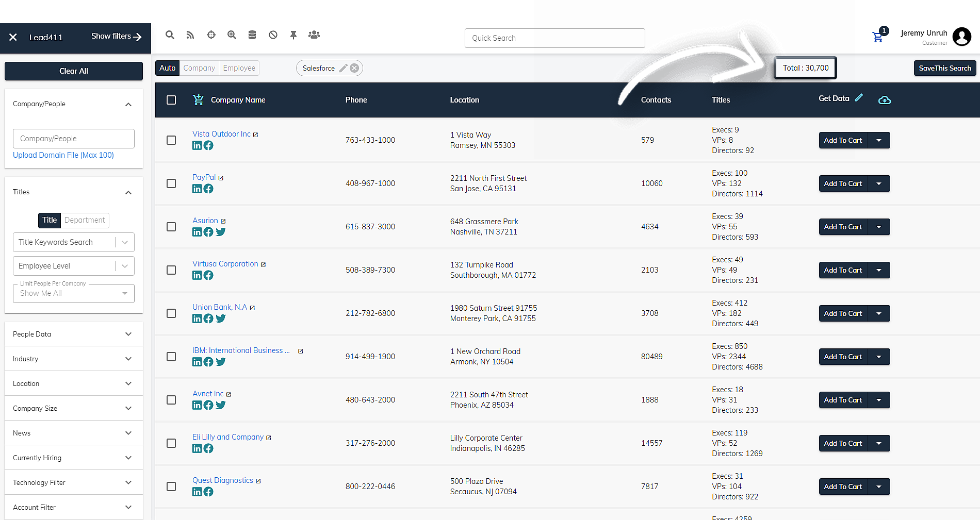Edit Get Data columns with pencil icon

click(x=859, y=97)
